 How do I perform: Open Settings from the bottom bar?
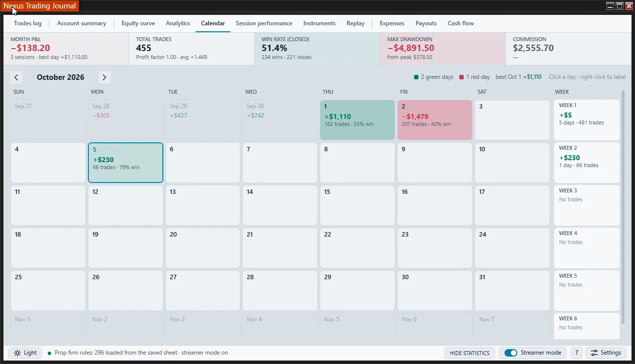pos(606,353)
